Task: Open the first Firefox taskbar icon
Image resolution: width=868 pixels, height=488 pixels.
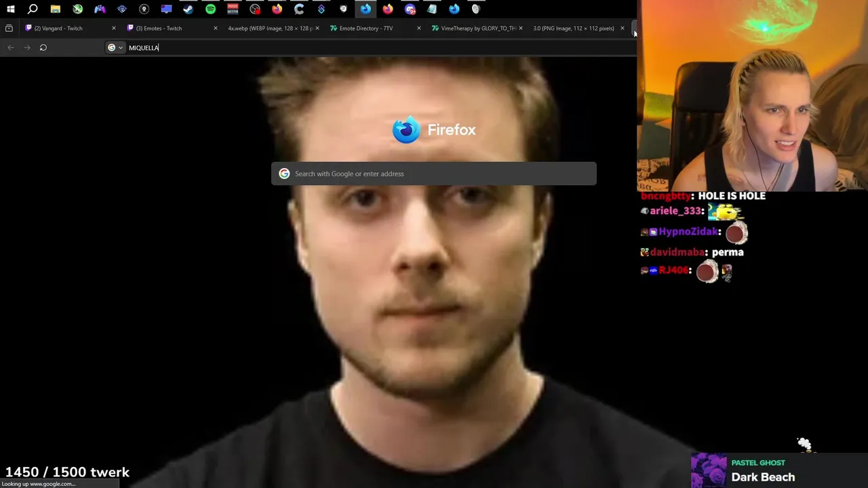Action: click(277, 9)
